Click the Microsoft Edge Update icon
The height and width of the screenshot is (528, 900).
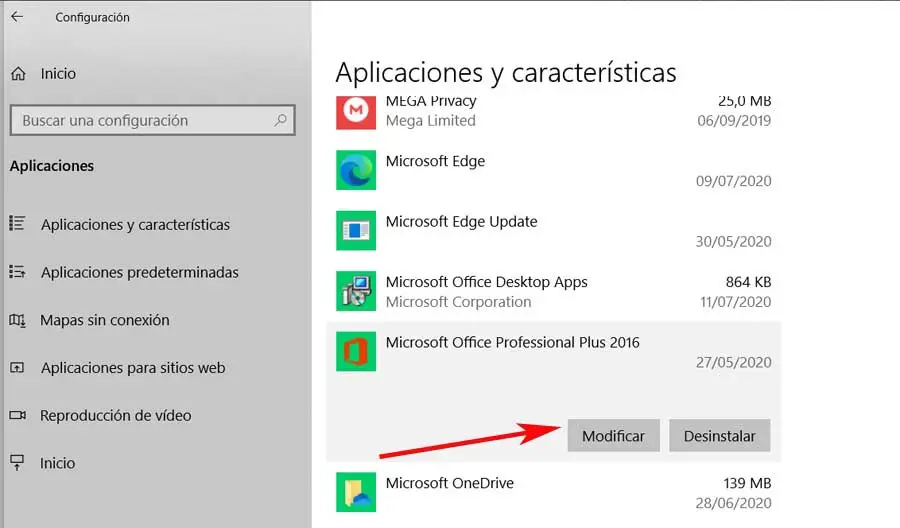click(x=356, y=231)
